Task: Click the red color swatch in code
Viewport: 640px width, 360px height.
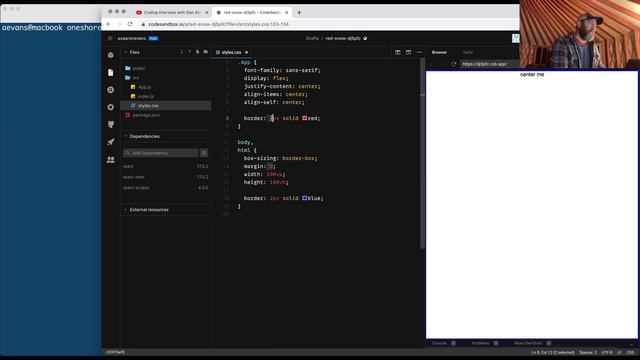Action: click(304, 118)
